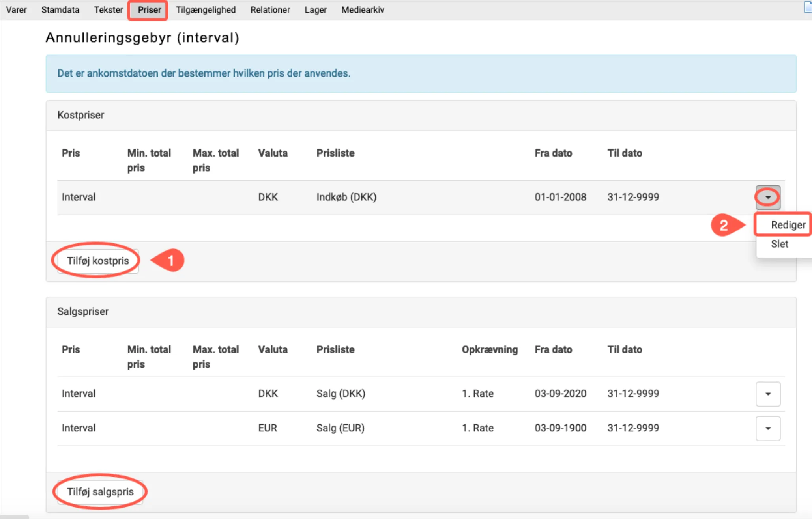Switch to the Varer tab

click(x=16, y=10)
